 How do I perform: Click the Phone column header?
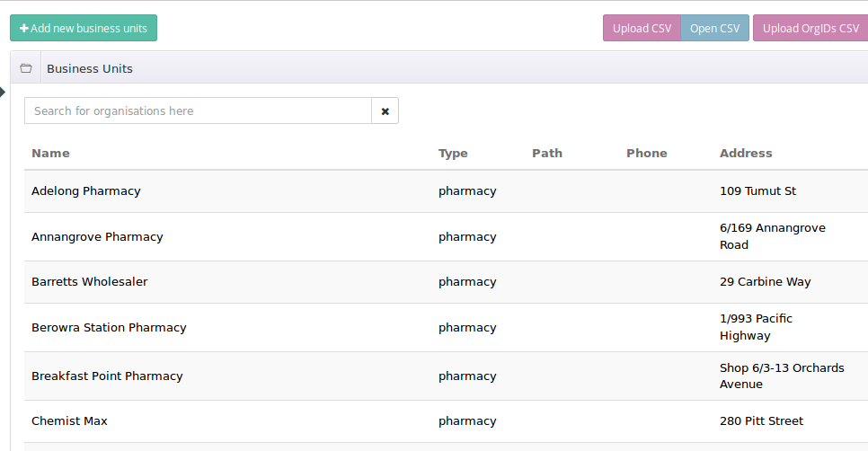647,154
